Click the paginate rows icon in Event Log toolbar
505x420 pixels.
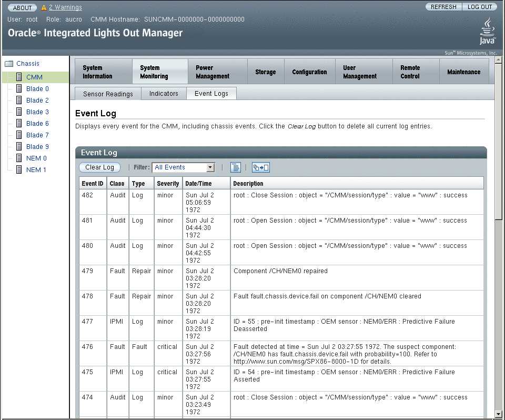[x=236, y=167]
